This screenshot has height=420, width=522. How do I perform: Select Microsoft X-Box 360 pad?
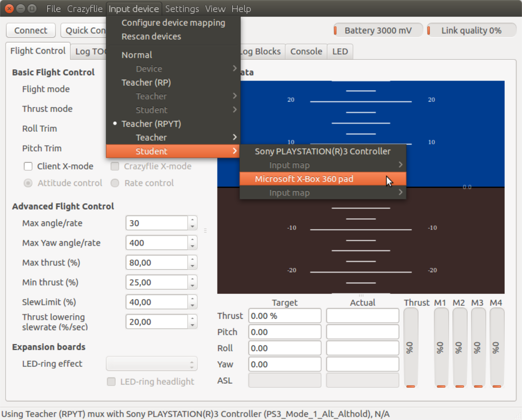click(x=323, y=179)
